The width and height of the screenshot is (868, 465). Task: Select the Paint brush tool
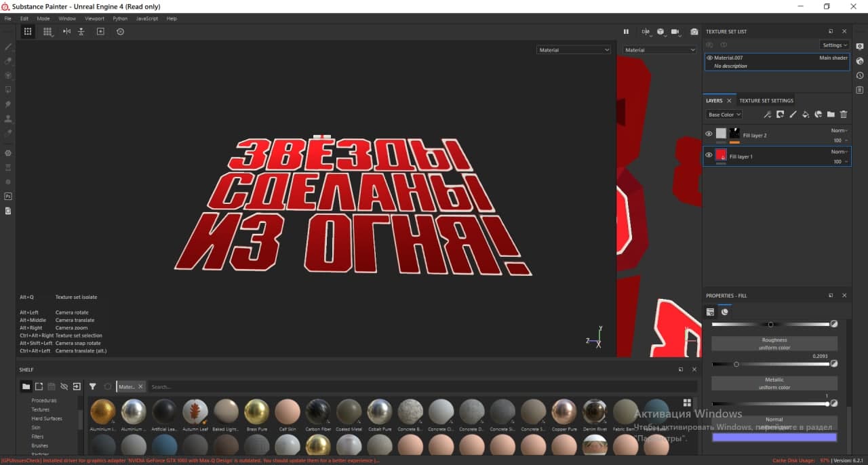(x=8, y=47)
